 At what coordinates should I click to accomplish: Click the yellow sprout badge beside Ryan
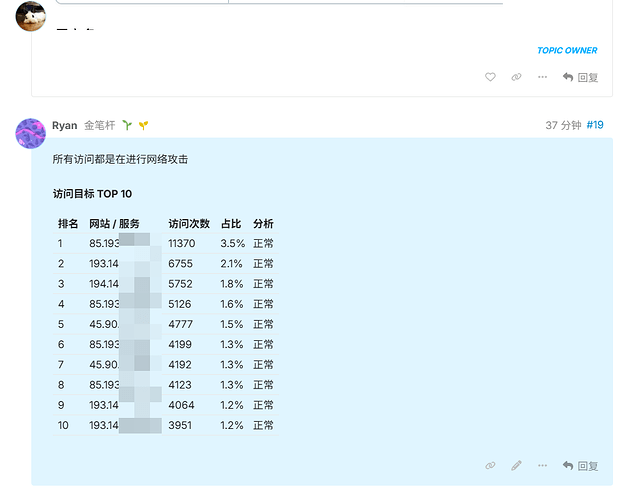(143, 125)
